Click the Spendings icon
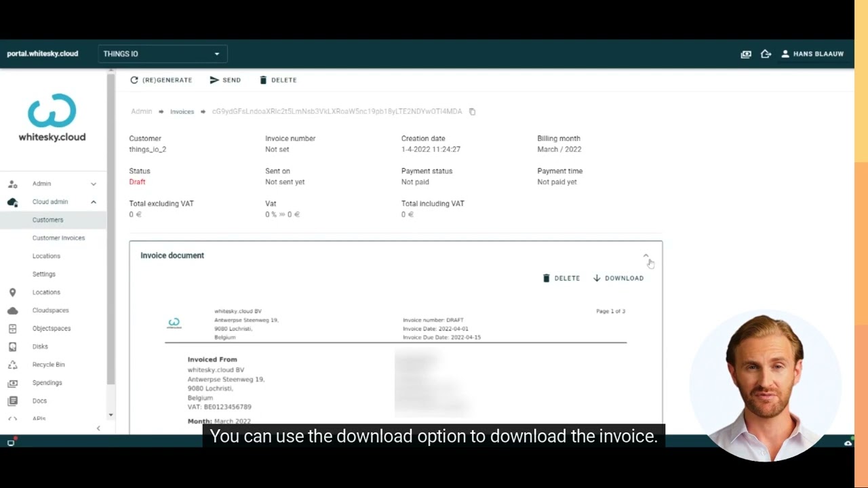 click(x=12, y=383)
